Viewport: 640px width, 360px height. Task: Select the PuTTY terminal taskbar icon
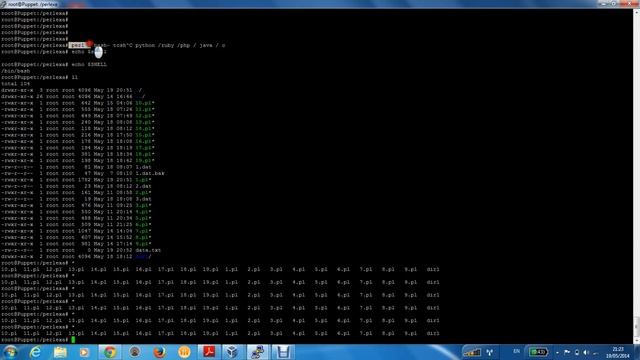coord(258,352)
